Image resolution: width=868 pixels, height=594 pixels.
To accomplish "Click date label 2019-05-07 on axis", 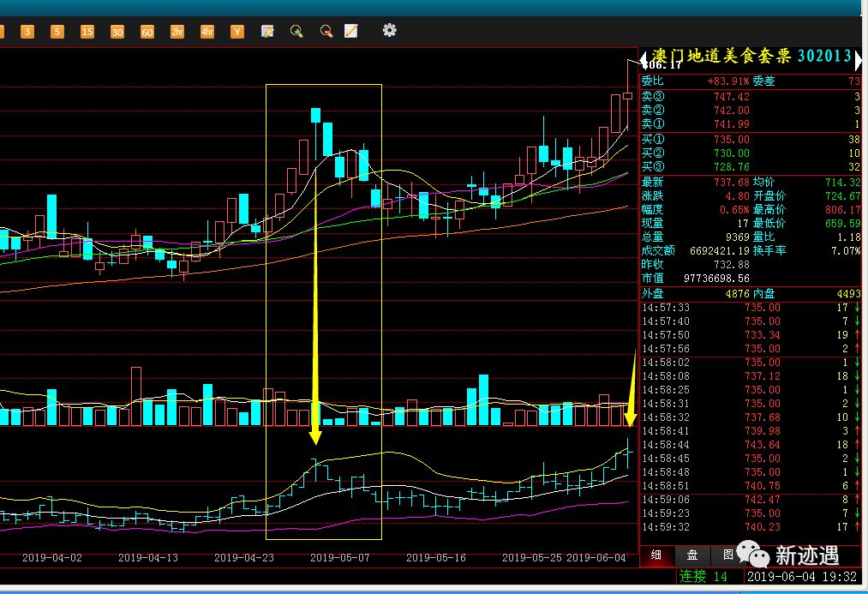I will pos(340,558).
